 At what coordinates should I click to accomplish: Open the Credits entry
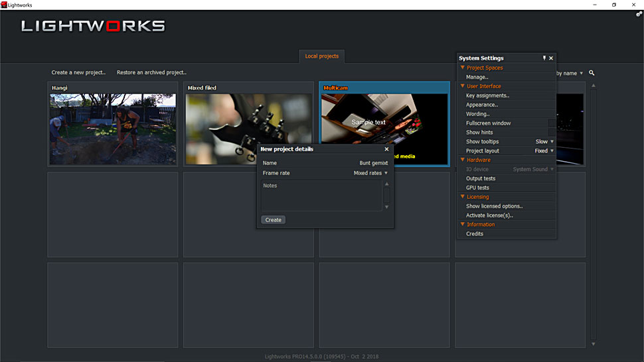coord(475,233)
